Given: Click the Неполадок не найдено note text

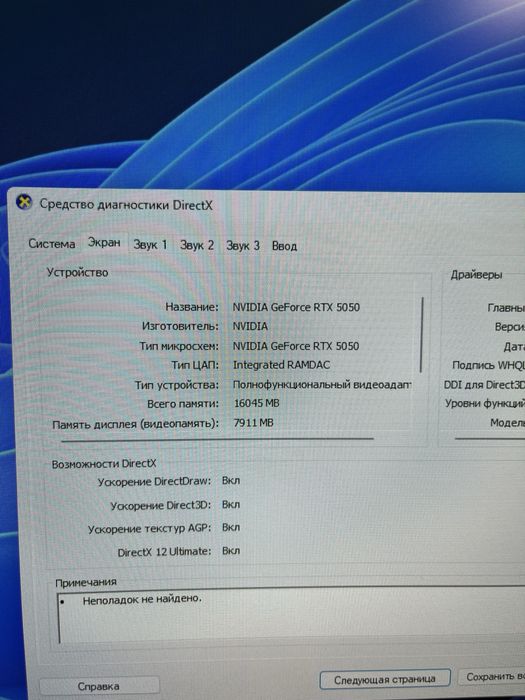Looking at the screenshot, I should coord(142,599).
